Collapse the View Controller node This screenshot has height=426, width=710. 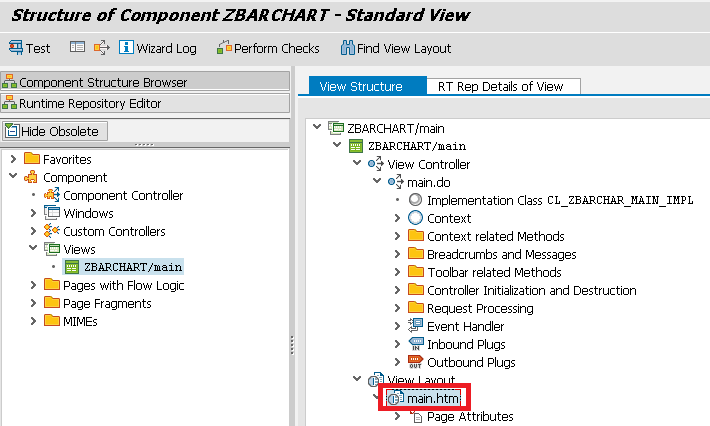357,163
